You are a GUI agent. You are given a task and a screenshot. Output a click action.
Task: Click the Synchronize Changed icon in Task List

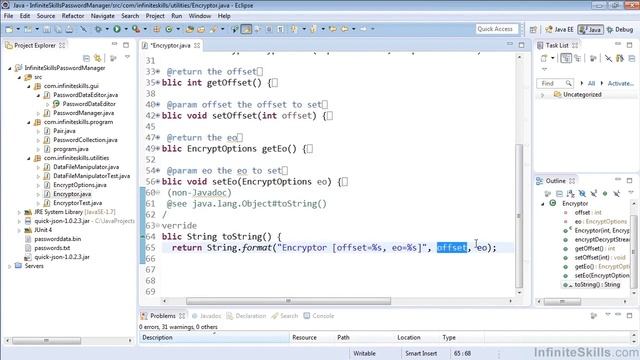pos(620,58)
